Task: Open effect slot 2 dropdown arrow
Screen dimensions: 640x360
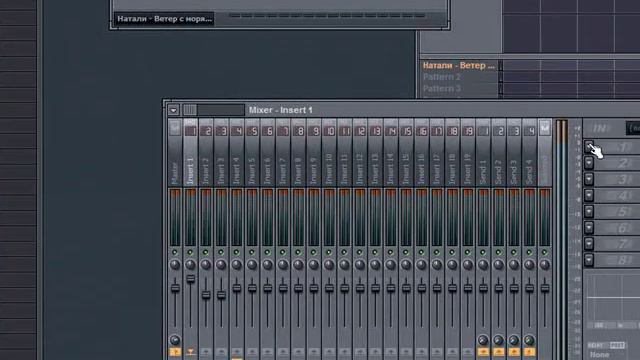Action: click(589, 163)
